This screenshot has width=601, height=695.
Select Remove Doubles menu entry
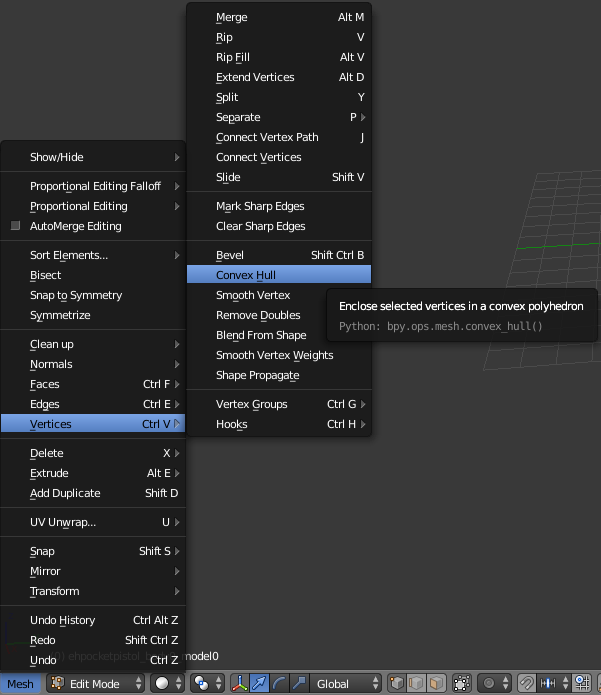(x=258, y=315)
